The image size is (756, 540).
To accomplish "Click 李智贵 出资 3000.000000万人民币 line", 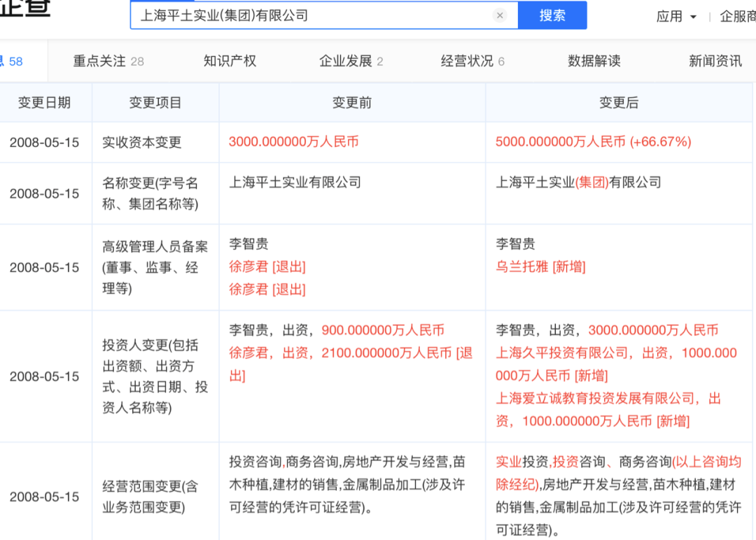I will click(607, 330).
